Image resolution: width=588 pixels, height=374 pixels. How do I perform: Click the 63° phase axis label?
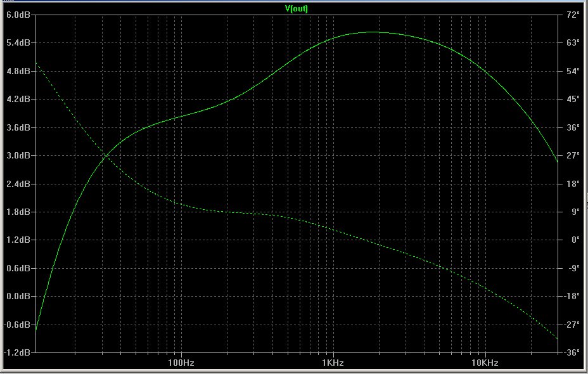click(x=573, y=42)
